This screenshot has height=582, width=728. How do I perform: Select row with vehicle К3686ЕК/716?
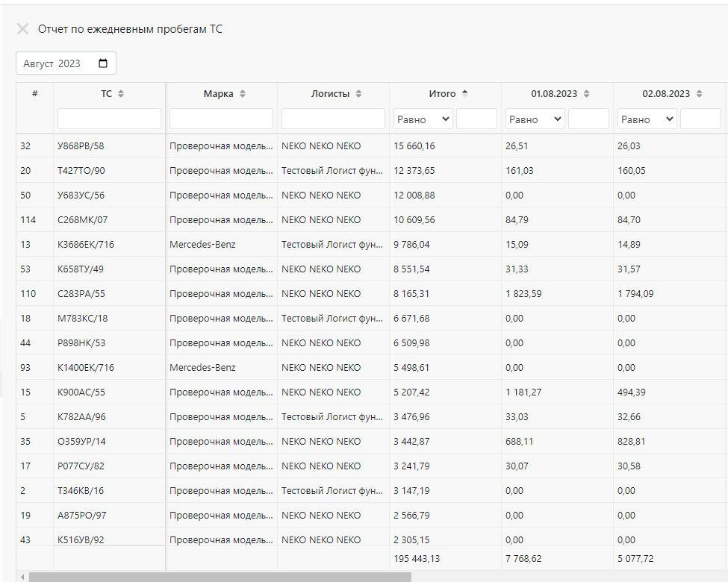click(x=371, y=244)
